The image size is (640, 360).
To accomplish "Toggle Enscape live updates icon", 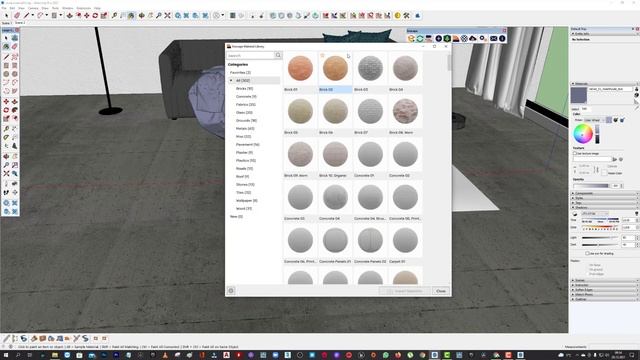I will [420, 38].
